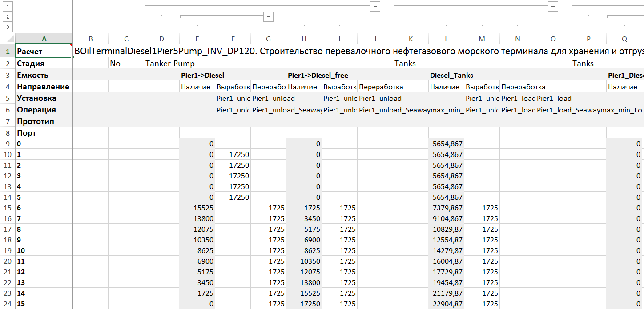Select the Diesel_Tanks heading cell
644x309 pixels.
[x=451, y=76]
